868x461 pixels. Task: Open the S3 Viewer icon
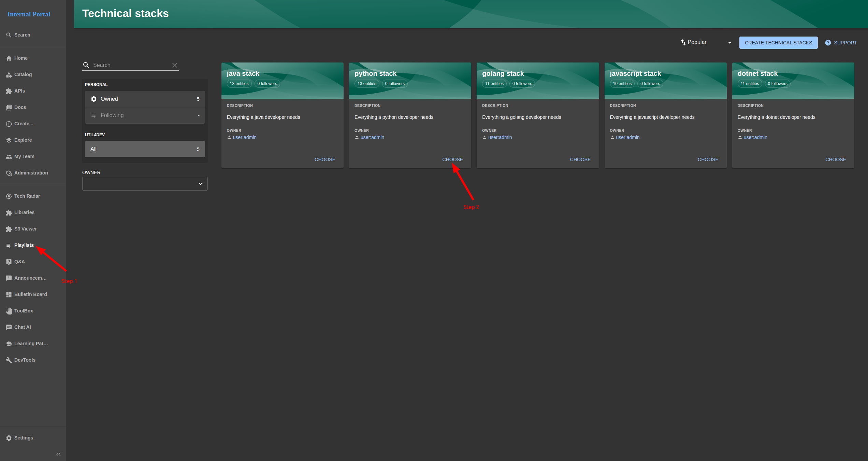point(9,229)
